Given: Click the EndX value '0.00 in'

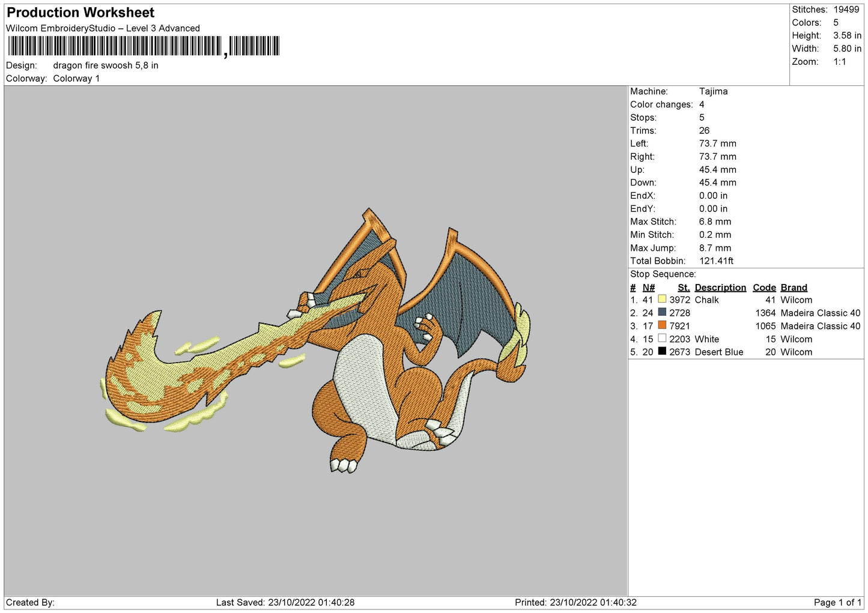Looking at the screenshot, I should click(713, 196).
